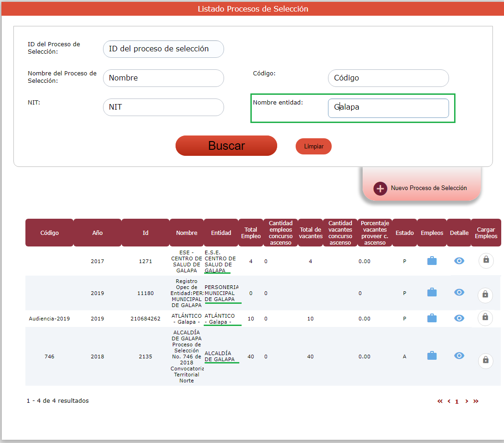
Task: Click the NIT input field
Action: (x=163, y=107)
